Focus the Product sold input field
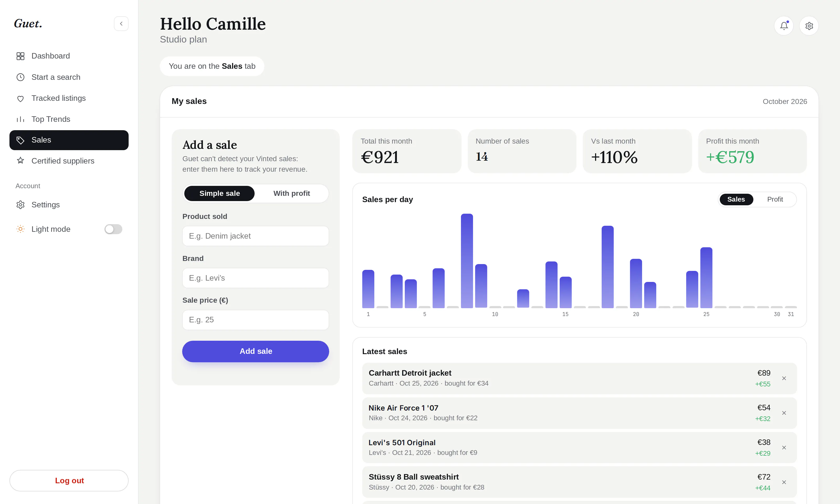The height and width of the screenshot is (504, 840). tap(256, 236)
